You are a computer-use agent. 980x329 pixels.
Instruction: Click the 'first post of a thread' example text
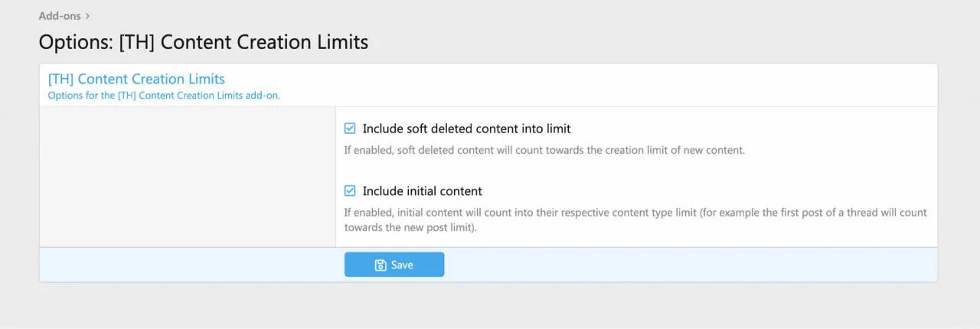coord(804,213)
